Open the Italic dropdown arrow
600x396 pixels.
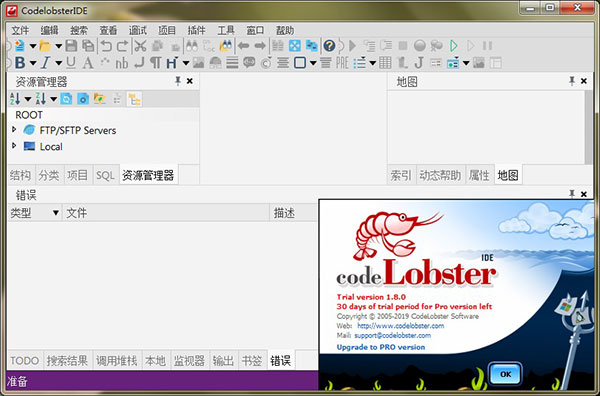pos(59,63)
